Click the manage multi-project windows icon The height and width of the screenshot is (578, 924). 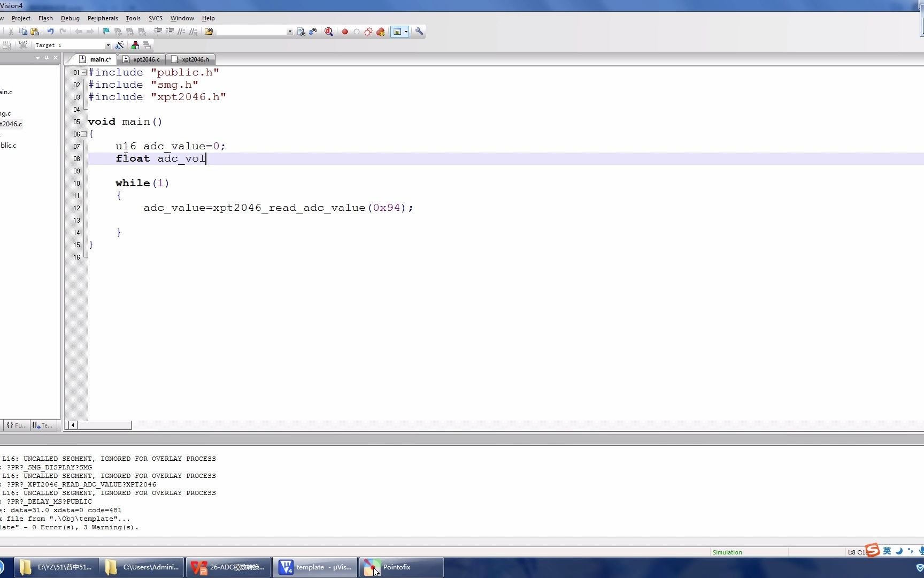click(147, 45)
